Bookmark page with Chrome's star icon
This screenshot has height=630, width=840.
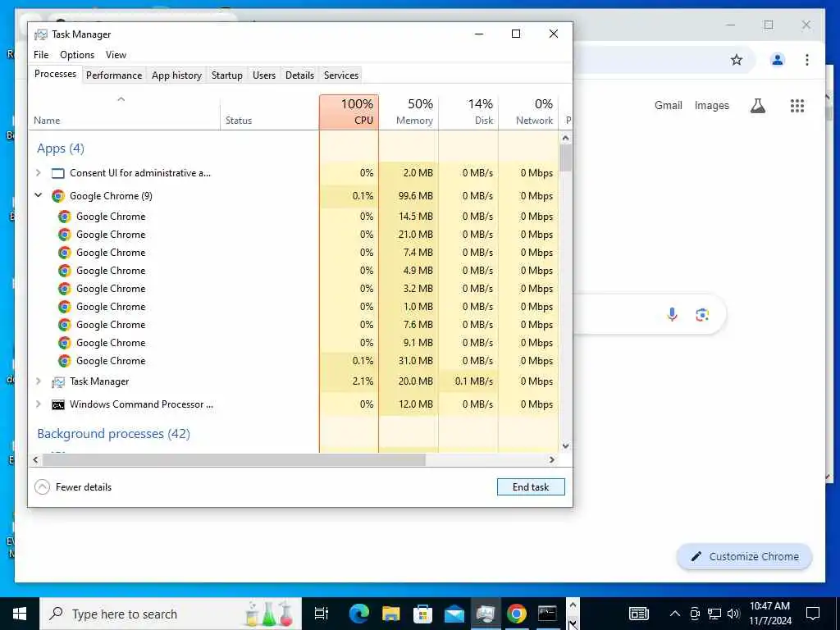[737, 59]
